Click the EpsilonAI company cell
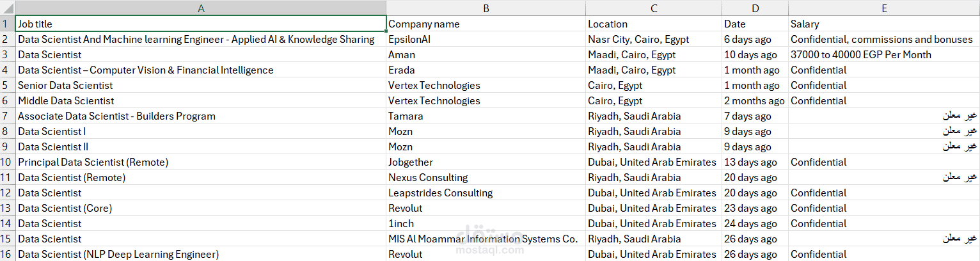 pyautogui.click(x=486, y=39)
